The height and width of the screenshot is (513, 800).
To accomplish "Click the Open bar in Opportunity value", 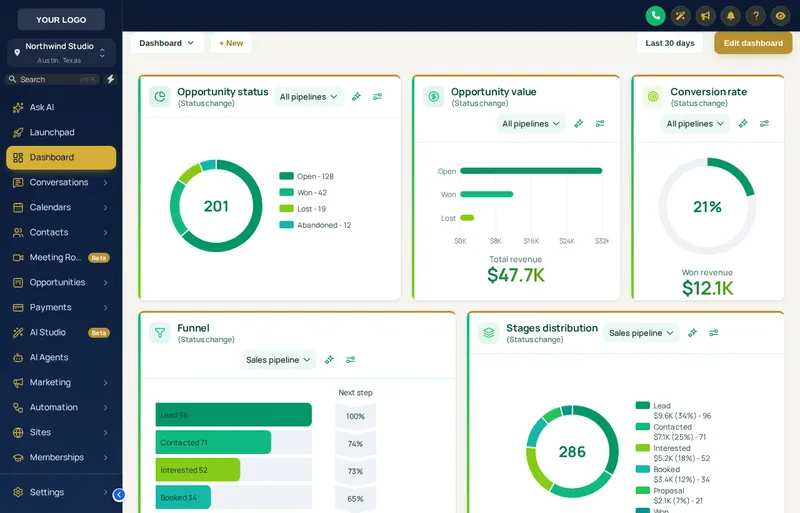I will click(x=531, y=171).
